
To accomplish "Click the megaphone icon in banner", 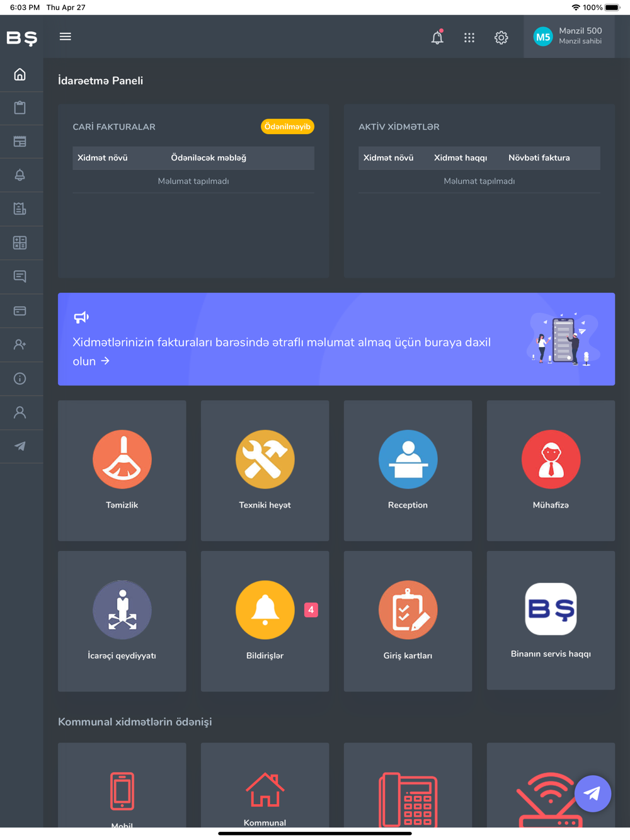I will pos(81,317).
